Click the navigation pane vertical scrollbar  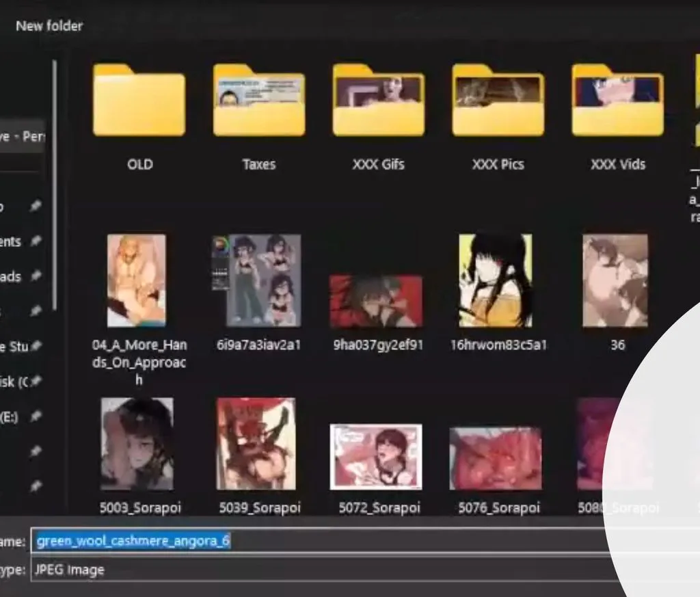click(55, 185)
